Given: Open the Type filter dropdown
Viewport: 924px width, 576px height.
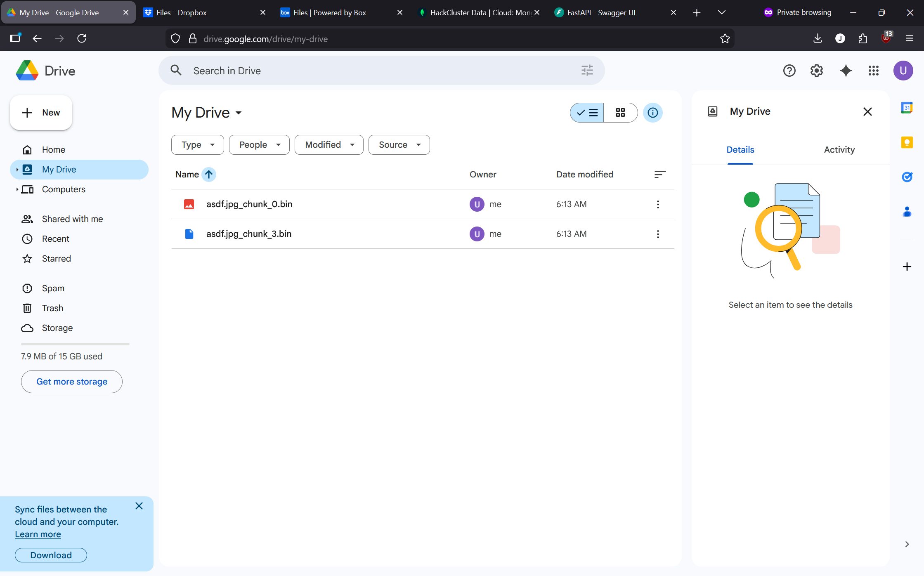Looking at the screenshot, I should pos(197,145).
